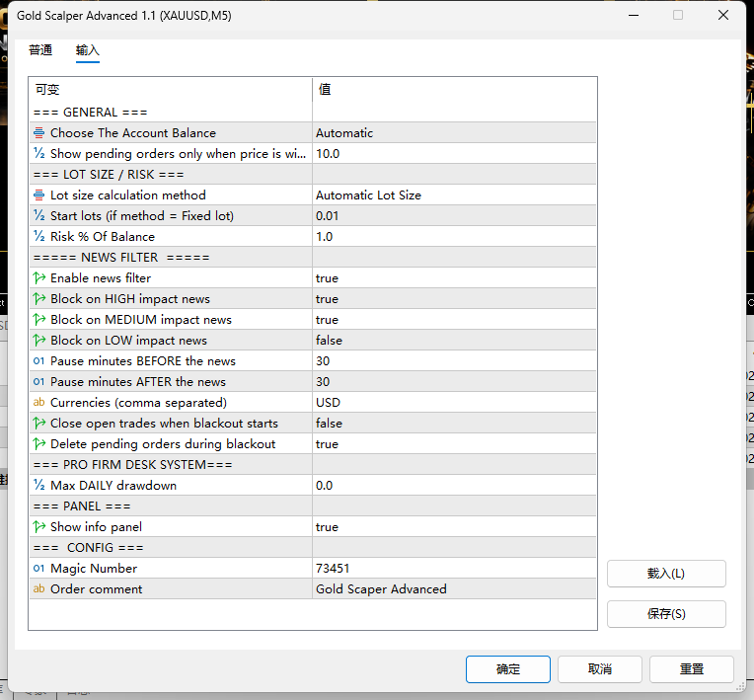Toggle Block on LOW impact news false value
This screenshot has width=754, height=700.
click(x=454, y=341)
